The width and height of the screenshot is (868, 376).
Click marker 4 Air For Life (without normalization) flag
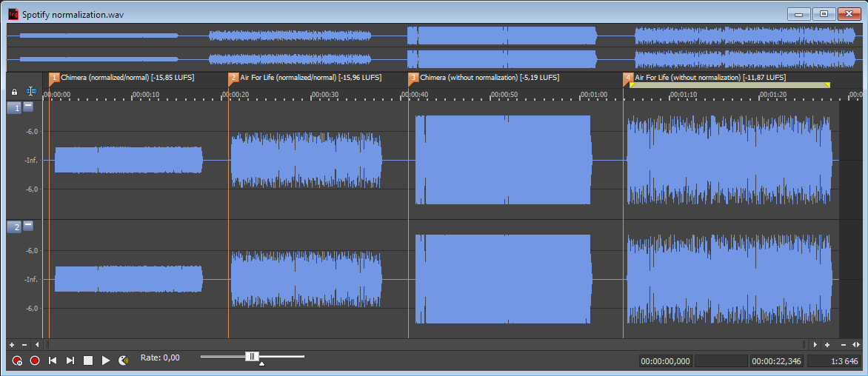click(x=628, y=78)
